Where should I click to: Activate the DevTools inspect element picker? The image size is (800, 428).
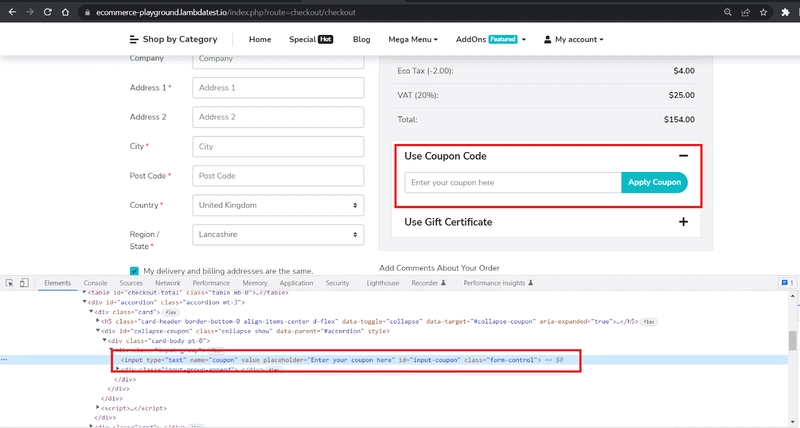[9, 283]
